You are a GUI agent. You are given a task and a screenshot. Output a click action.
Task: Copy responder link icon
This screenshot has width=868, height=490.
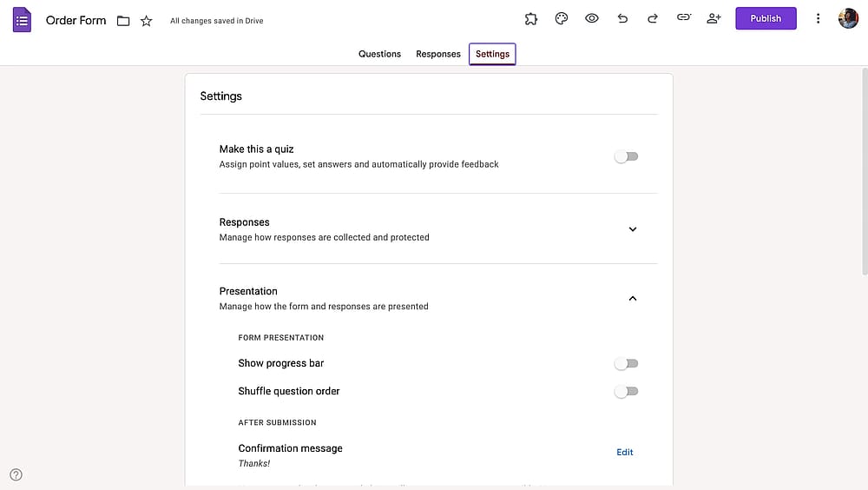pyautogui.click(x=684, y=17)
